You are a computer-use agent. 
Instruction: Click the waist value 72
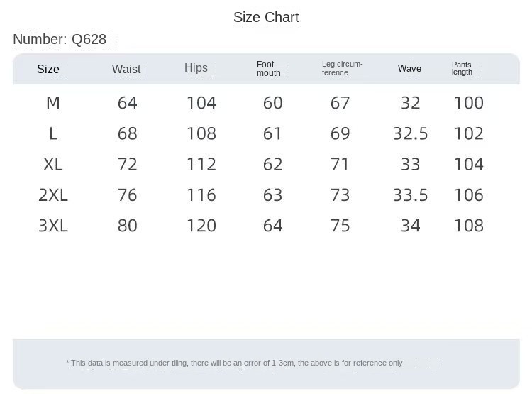tap(128, 164)
